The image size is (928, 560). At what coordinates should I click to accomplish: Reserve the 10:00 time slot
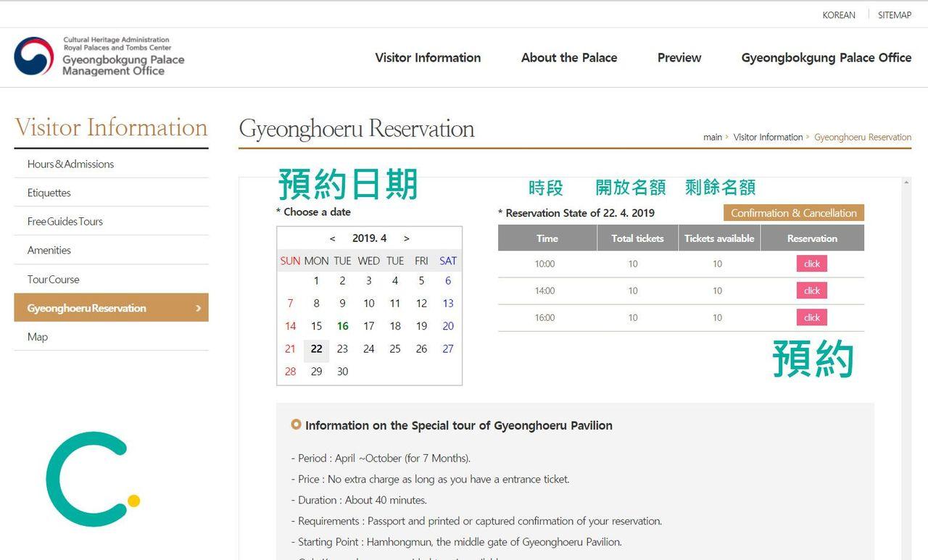[811, 264]
